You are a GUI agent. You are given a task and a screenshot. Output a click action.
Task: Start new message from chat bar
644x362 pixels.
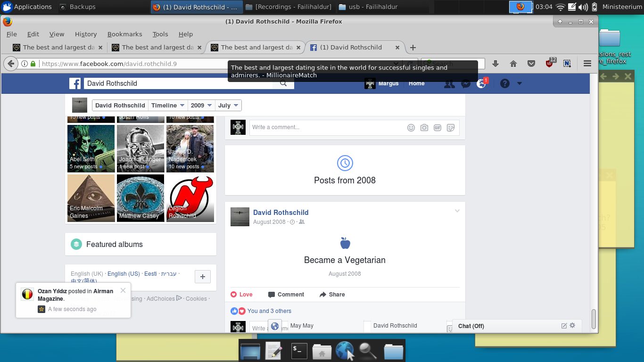coord(564,326)
